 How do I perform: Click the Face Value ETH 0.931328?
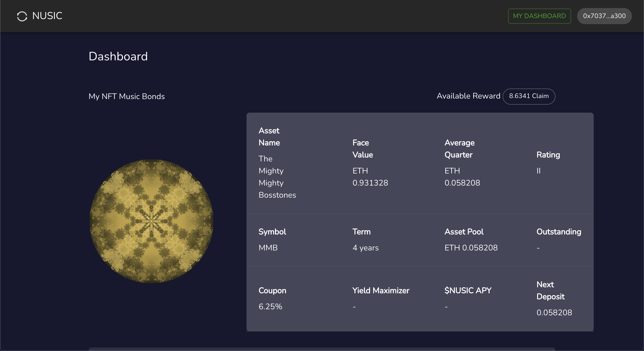(370, 177)
